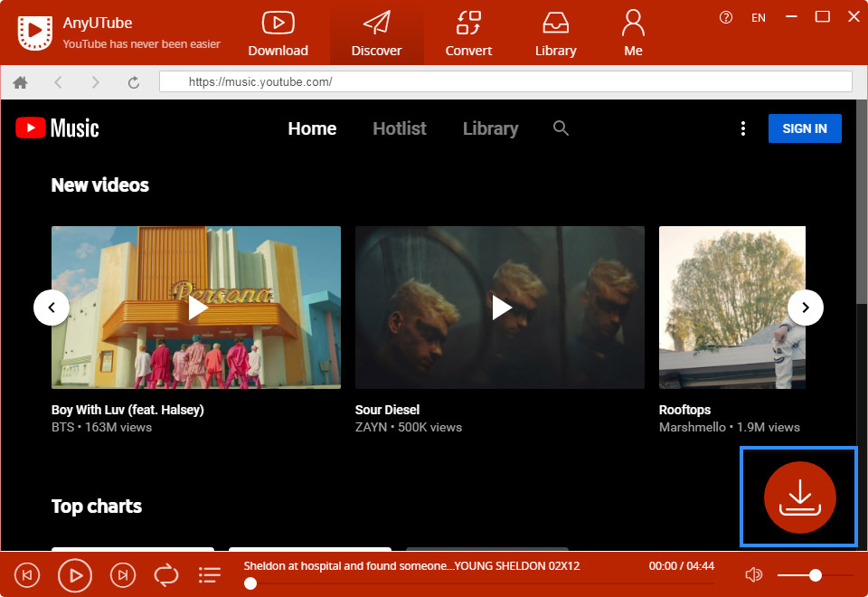The height and width of the screenshot is (597, 868).
Task: Open the Sour Diesel title link
Action: [388, 410]
